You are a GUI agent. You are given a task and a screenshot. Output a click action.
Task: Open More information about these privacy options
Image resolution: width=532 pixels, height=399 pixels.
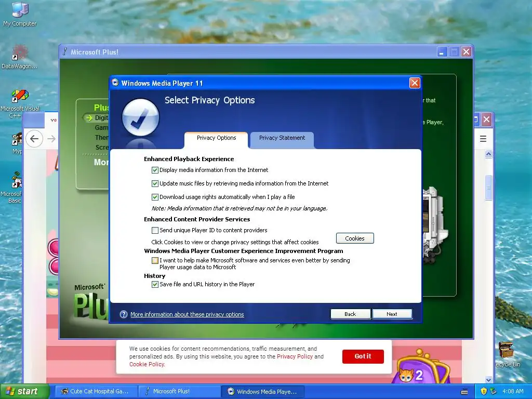(187, 314)
